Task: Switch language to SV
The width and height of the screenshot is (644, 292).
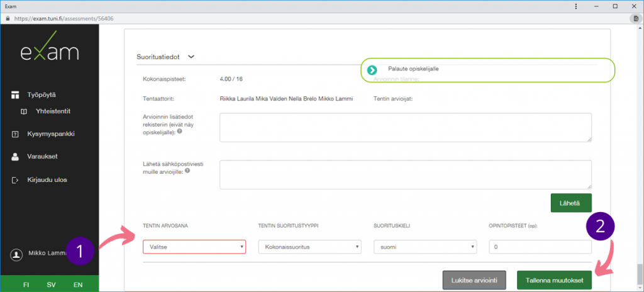Action: click(52, 284)
